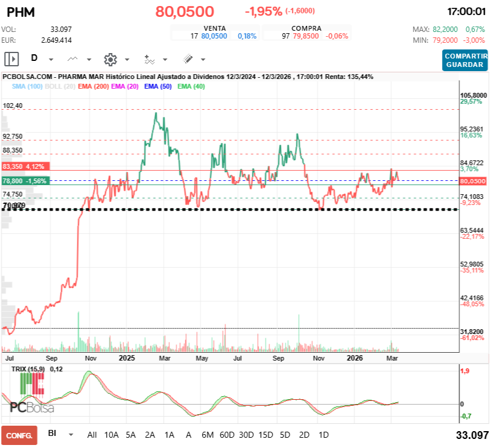Click the GUARDAR button
The image size is (497, 448).
coord(464,65)
